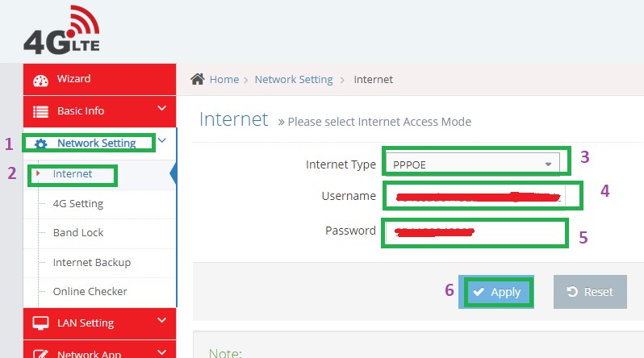Click the Network Setting breadcrumb link
The image size is (644, 358).
click(x=294, y=79)
